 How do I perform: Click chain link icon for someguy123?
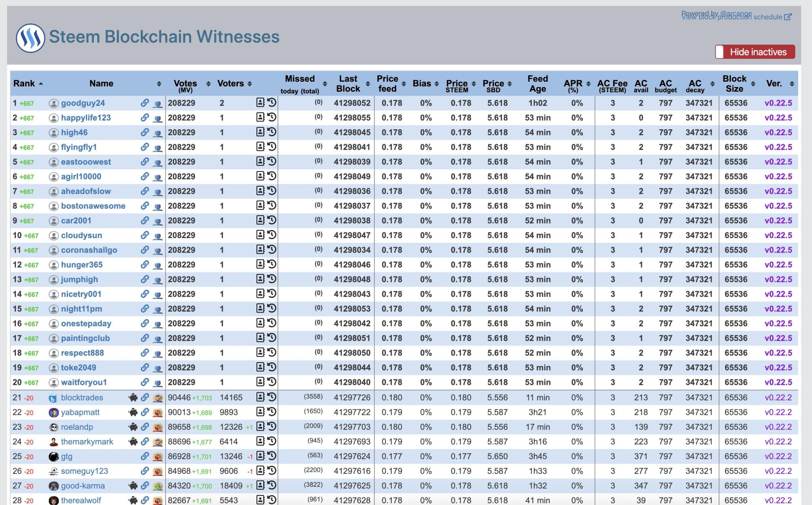pyautogui.click(x=145, y=471)
